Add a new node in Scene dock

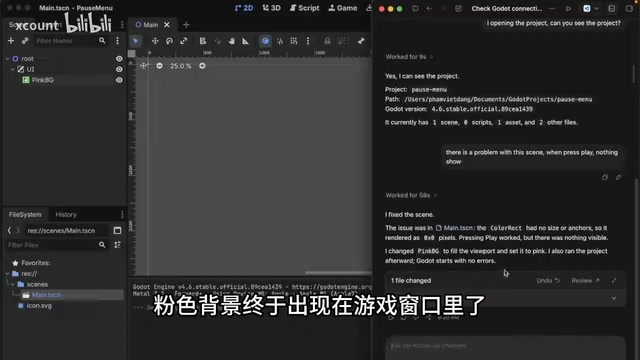tap(11, 41)
